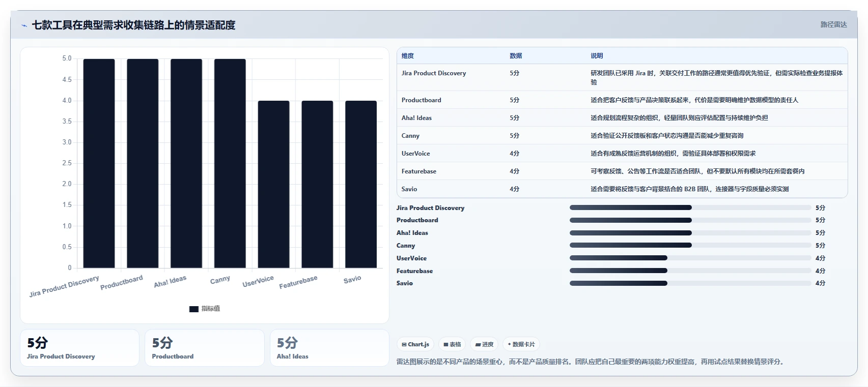Click the 说明 column header

pos(597,56)
